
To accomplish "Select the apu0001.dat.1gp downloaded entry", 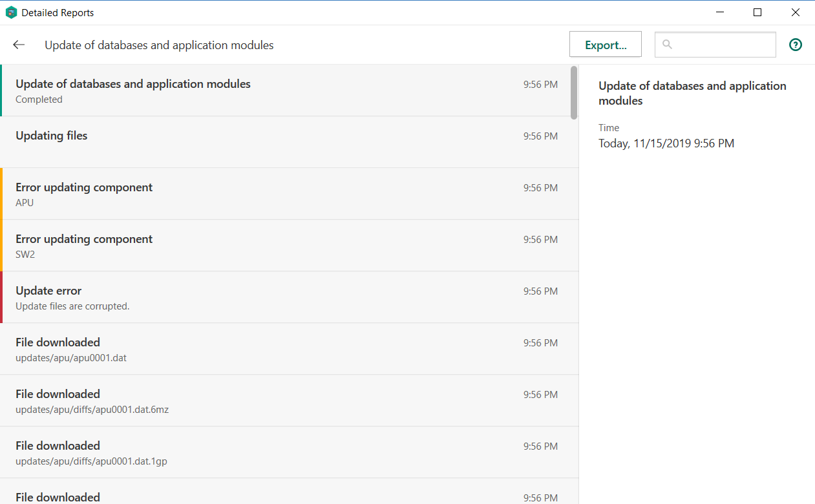I will 284,452.
